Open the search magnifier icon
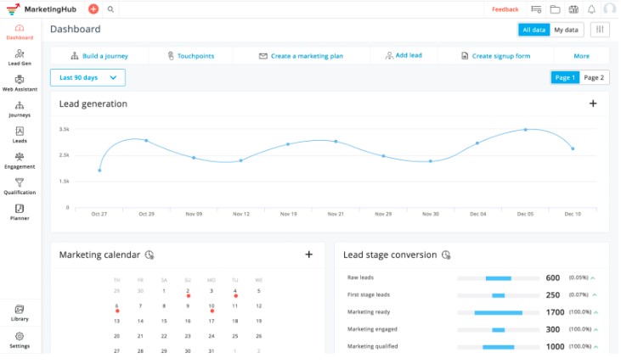 tap(111, 9)
